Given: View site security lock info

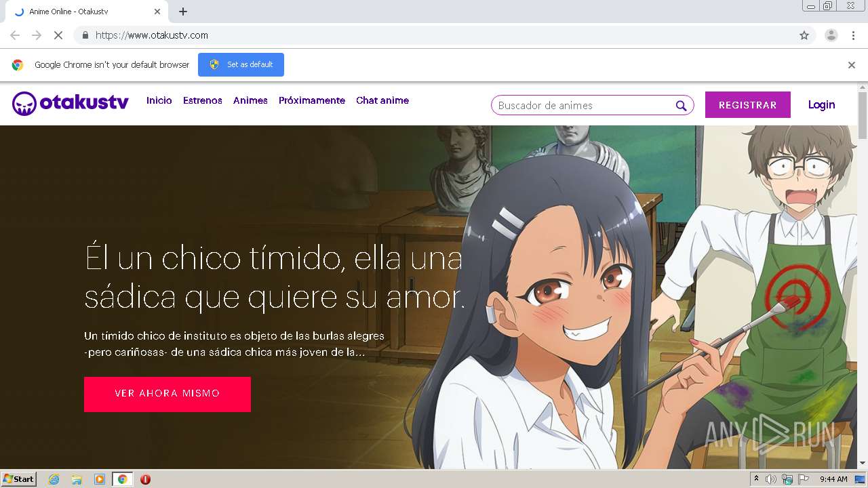Looking at the screenshot, I should coord(85,35).
